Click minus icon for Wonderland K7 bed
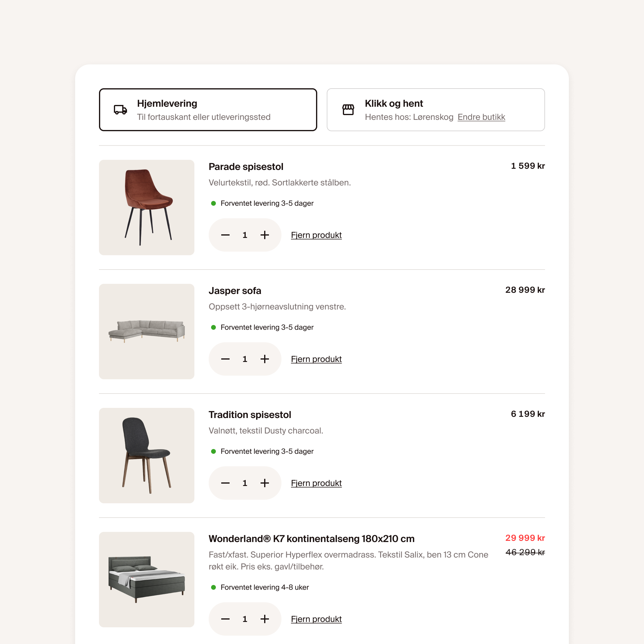This screenshot has height=644, width=644. (x=225, y=619)
